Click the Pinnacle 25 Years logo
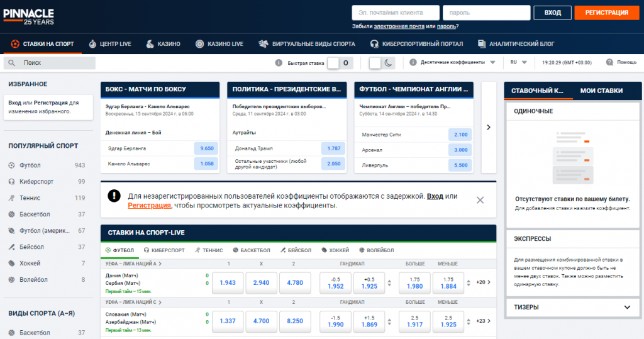Viewport: 644px width, 339px height. [29, 17]
